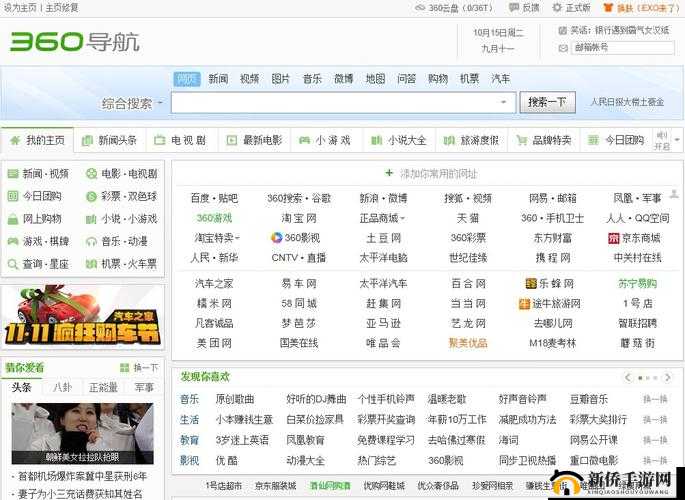Screen dimensions: 685x500
Task: Click the 彩票·双色球 sidebar icon
Action: click(91, 197)
